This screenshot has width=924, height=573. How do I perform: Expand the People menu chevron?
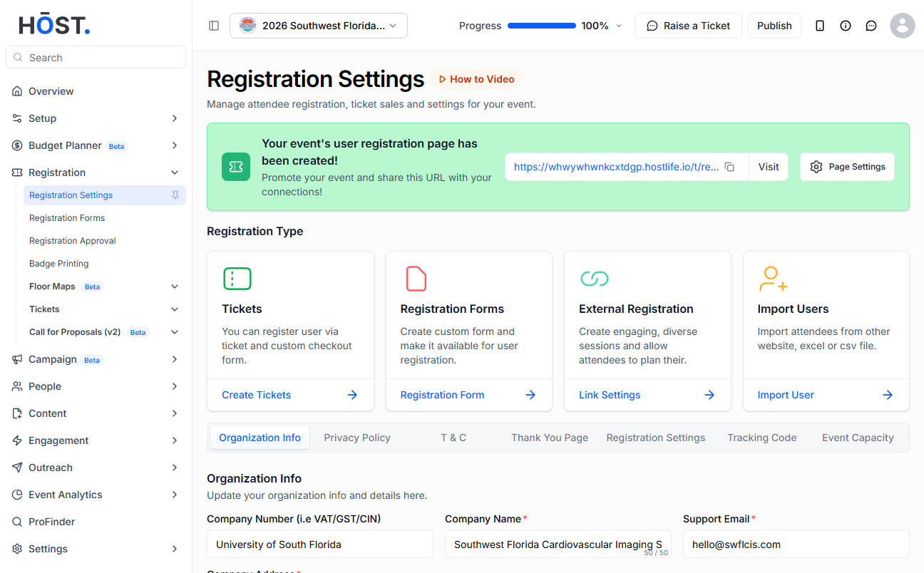(x=175, y=386)
